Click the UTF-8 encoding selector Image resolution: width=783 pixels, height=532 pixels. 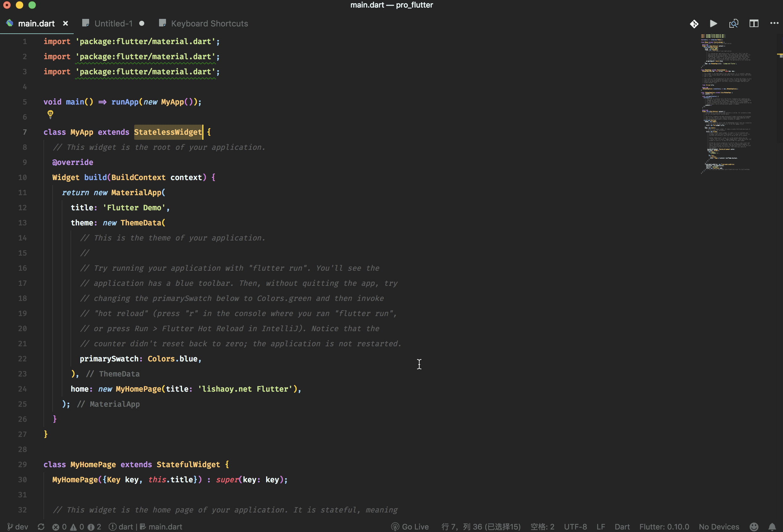575,527
